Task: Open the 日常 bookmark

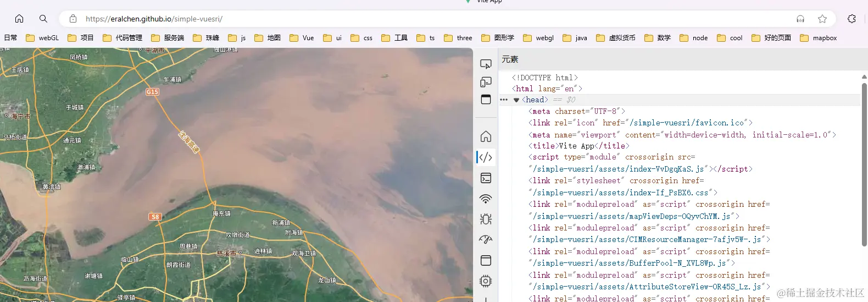Action: (10, 38)
